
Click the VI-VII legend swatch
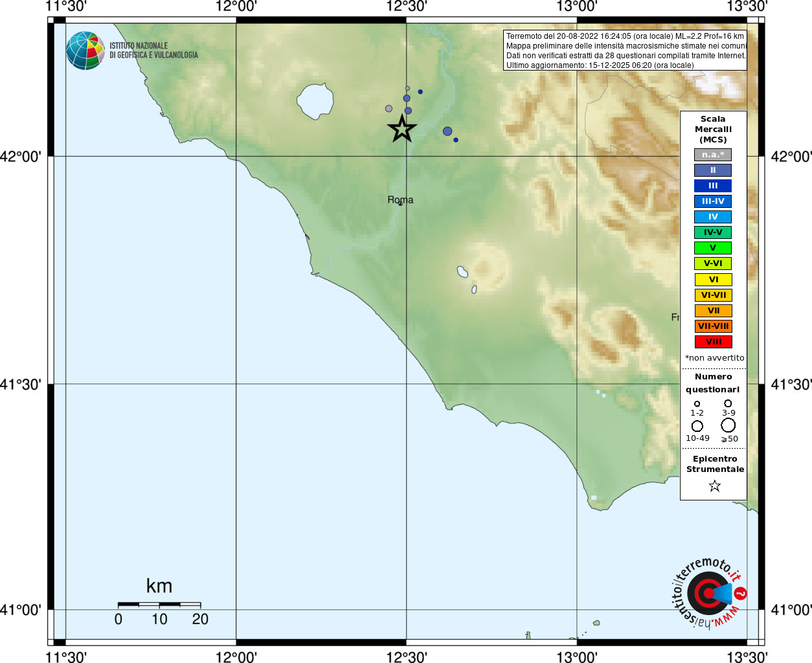tap(713, 295)
